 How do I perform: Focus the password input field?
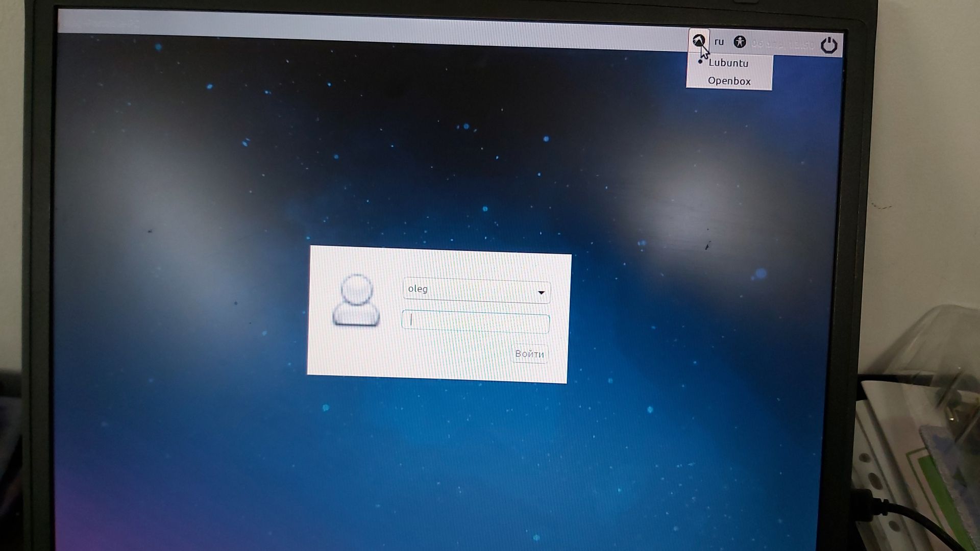coord(475,322)
